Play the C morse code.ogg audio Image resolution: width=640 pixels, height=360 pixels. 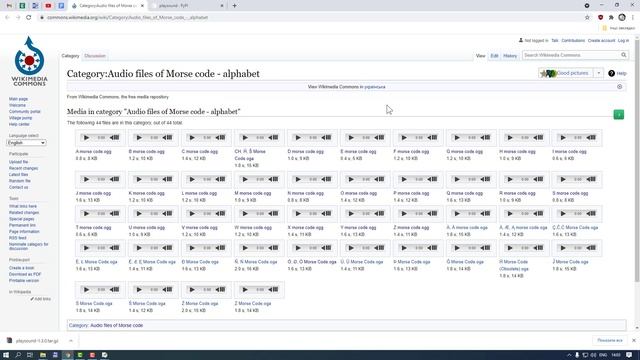click(x=192, y=138)
